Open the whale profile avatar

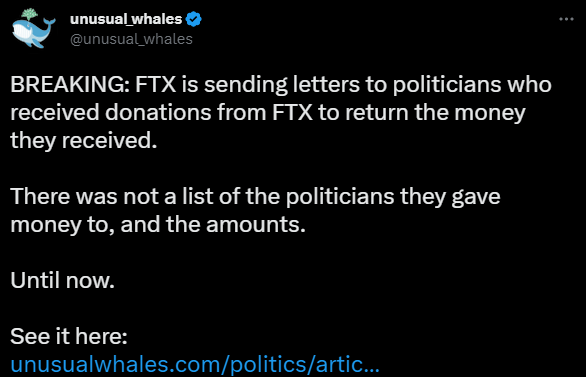point(34,29)
